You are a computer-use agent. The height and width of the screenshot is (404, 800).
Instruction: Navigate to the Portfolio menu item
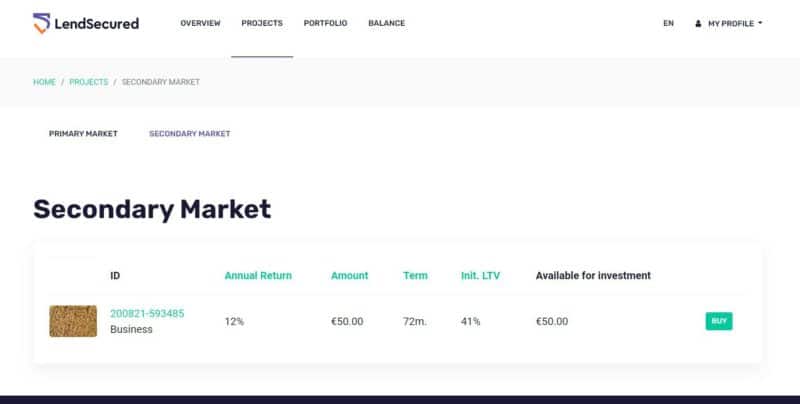click(326, 23)
